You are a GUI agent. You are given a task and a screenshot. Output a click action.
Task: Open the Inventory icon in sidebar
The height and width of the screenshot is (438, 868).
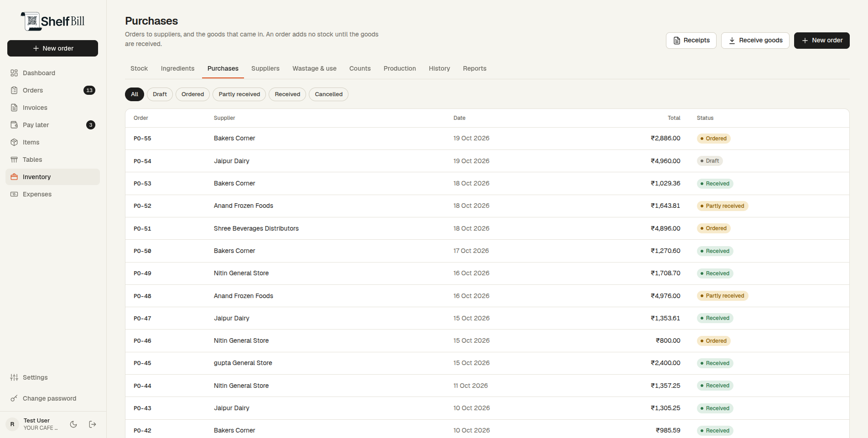[14, 177]
